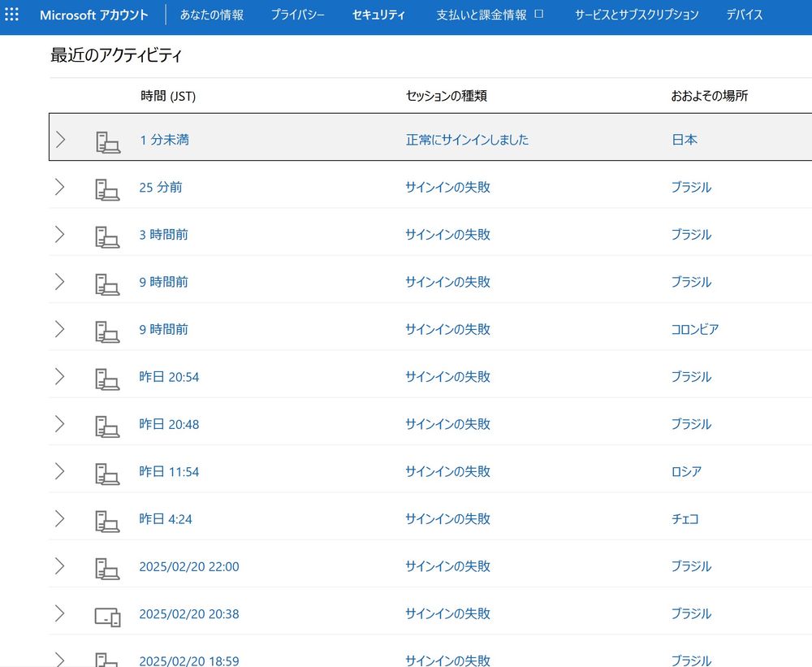
Task: Click サインインの失敗 in 25 分前 row
Action: pos(447,187)
